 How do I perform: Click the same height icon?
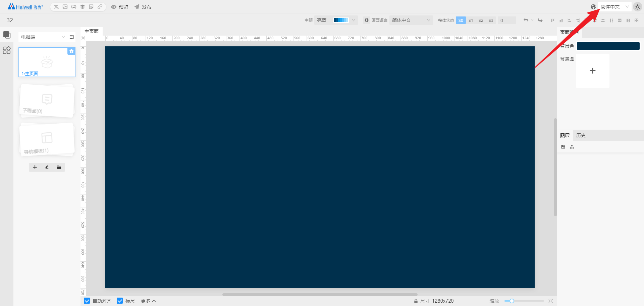click(628, 20)
